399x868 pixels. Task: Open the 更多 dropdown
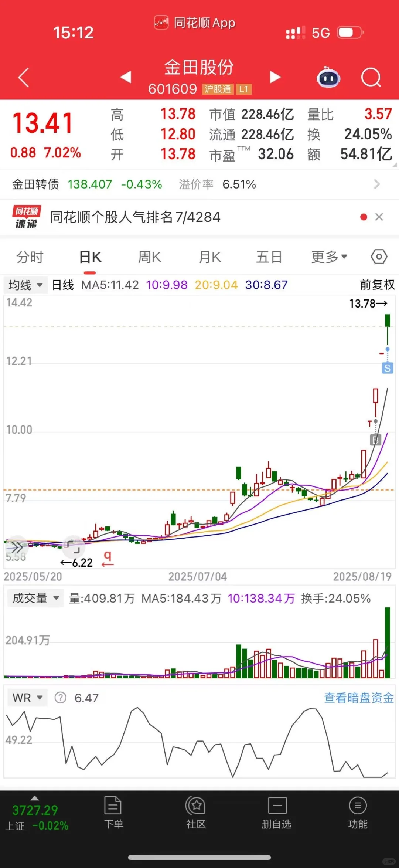(329, 257)
